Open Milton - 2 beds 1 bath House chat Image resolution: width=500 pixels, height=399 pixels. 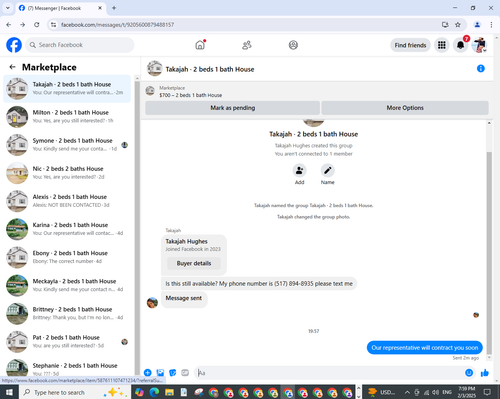67,116
